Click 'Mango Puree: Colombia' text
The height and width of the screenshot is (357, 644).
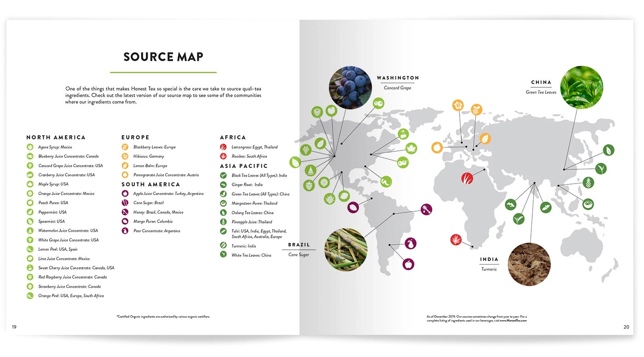click(153, 221)
